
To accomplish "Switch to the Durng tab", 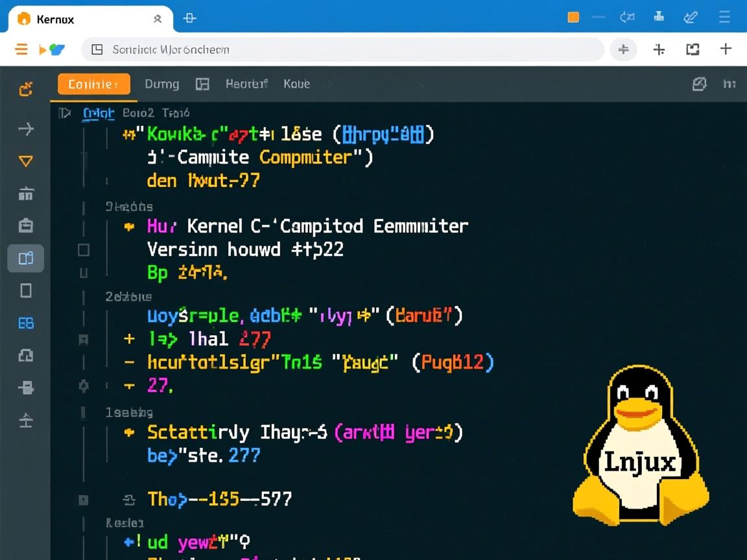I will click(161, 84).
